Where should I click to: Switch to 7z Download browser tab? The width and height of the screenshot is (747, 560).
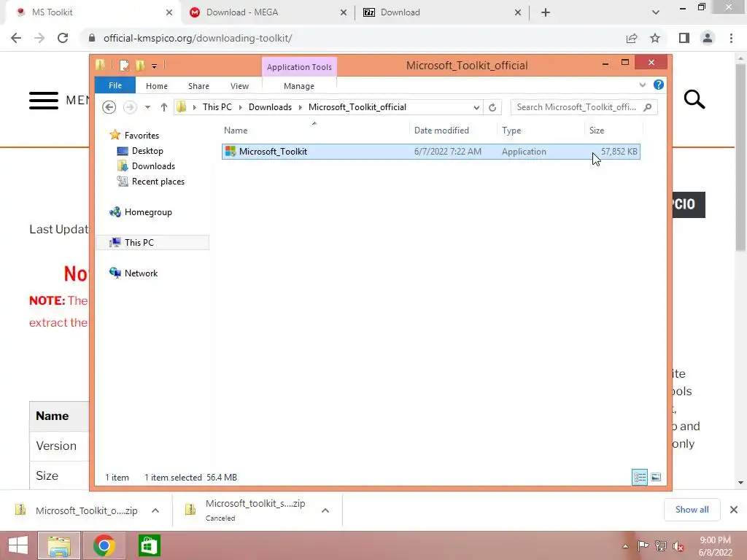click(443, 12)
